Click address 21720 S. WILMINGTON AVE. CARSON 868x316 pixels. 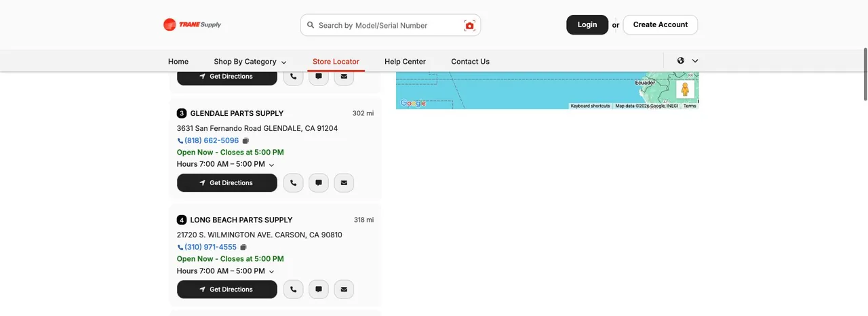pyautogui.click(x=259, y=235)
